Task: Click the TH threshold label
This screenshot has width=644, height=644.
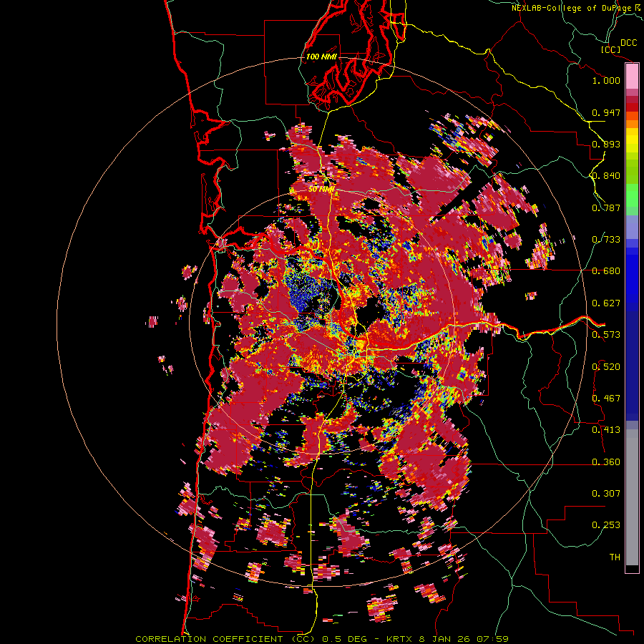Action: point(615,557)
